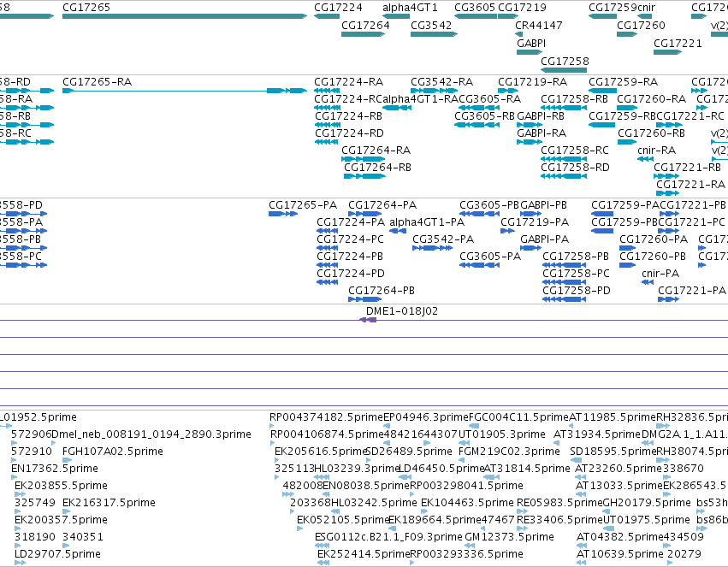The width and height of the screenshot is (728, 567).
Task: Select the EN17362.5prime EST label
Action: click(x=54, y=470)
